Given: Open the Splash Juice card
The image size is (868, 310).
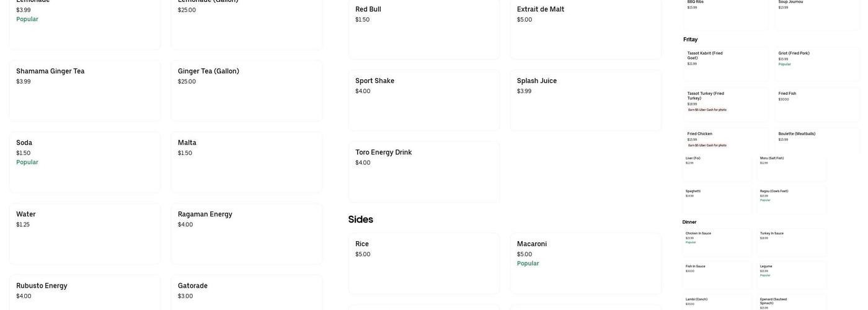Looking at the screenshot, I should tap(585, 99).
